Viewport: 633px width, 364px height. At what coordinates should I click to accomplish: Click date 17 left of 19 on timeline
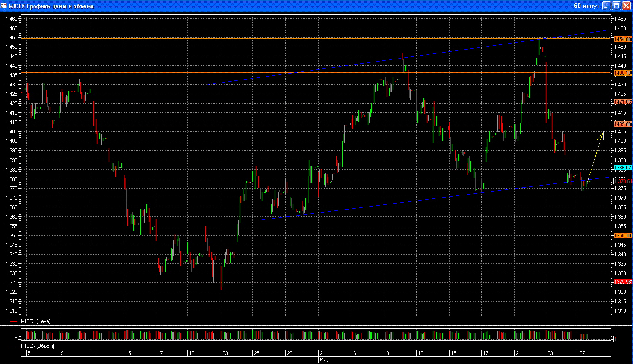pos(160,353)
